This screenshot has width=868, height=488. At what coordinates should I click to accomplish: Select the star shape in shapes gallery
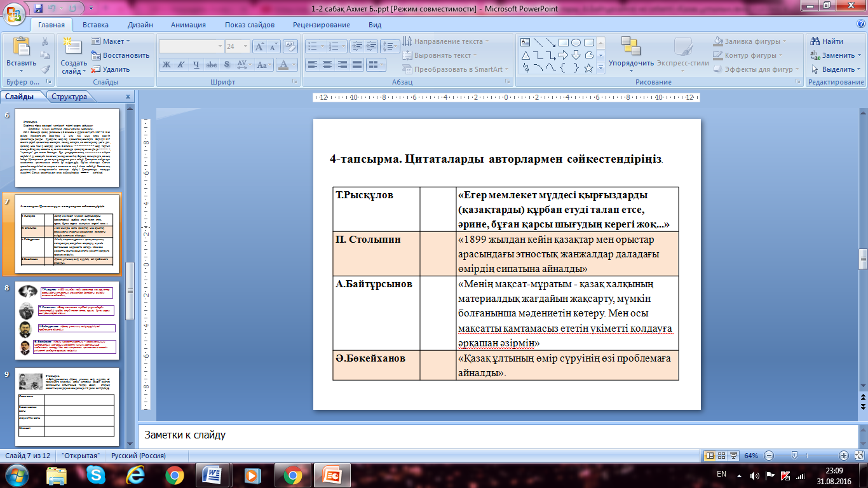tap(588, 68)
